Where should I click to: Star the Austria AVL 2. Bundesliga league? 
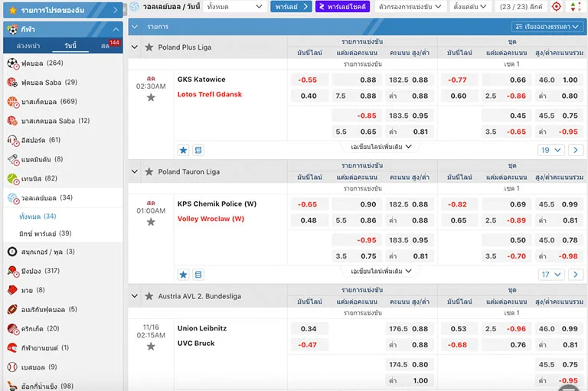point(149,296)
